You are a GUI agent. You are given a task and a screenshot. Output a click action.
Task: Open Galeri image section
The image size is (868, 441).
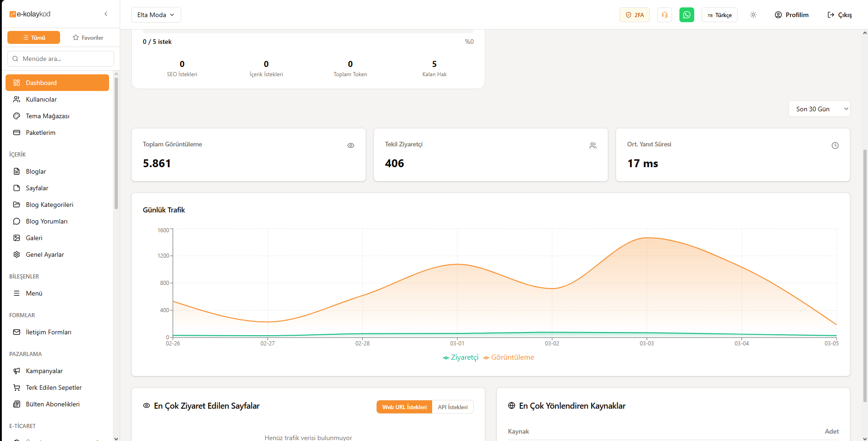pyautogui.click(x=34, y=238)
